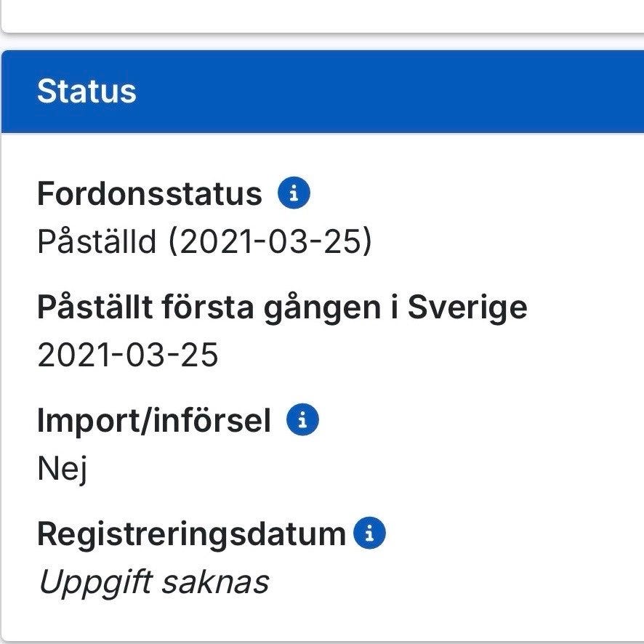
Task: Select the Fordonsstatus label
Action: 150,194
